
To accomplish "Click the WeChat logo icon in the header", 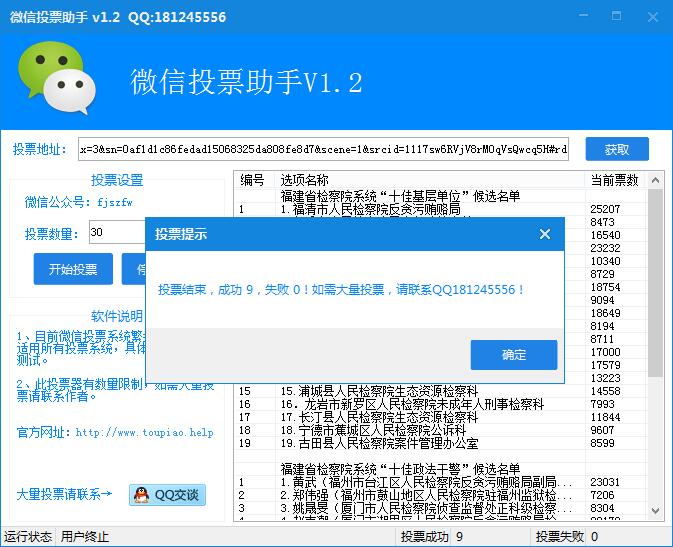I will (x=57, y=78).
